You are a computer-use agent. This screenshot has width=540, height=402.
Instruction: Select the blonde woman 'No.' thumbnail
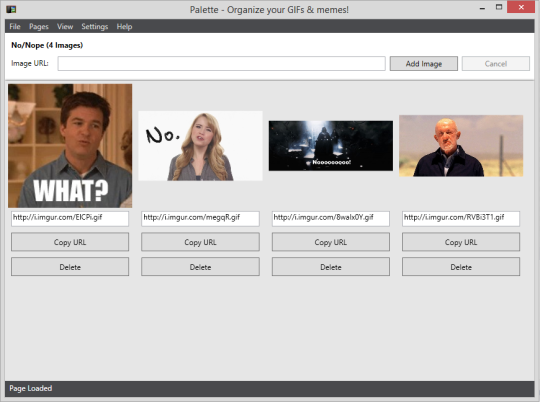coord(200,146)
